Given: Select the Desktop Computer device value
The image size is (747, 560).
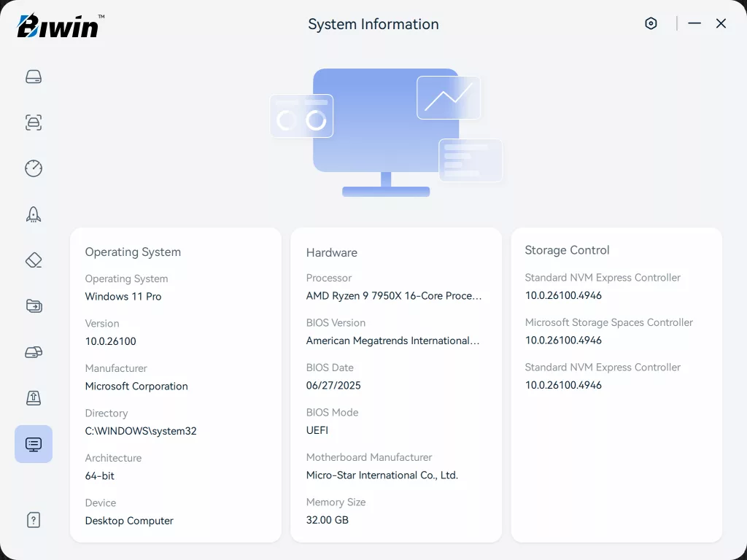Looking at the screenshot, I should (x=129, y=521).
